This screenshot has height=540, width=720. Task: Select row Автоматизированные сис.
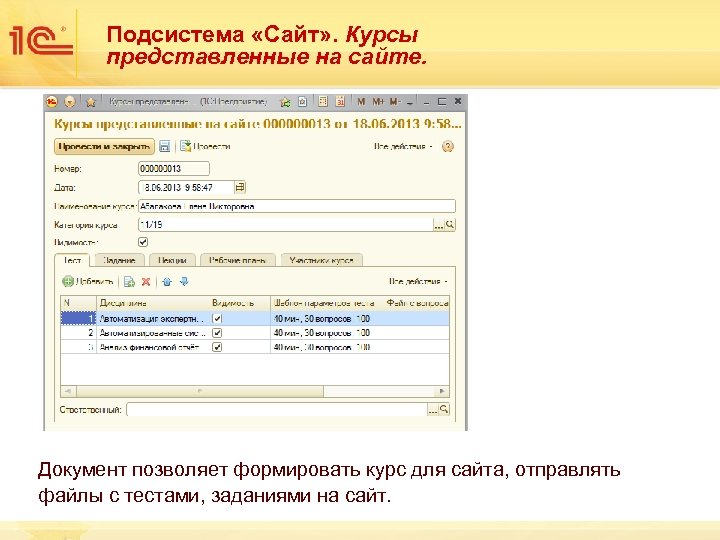click(255, 333)
